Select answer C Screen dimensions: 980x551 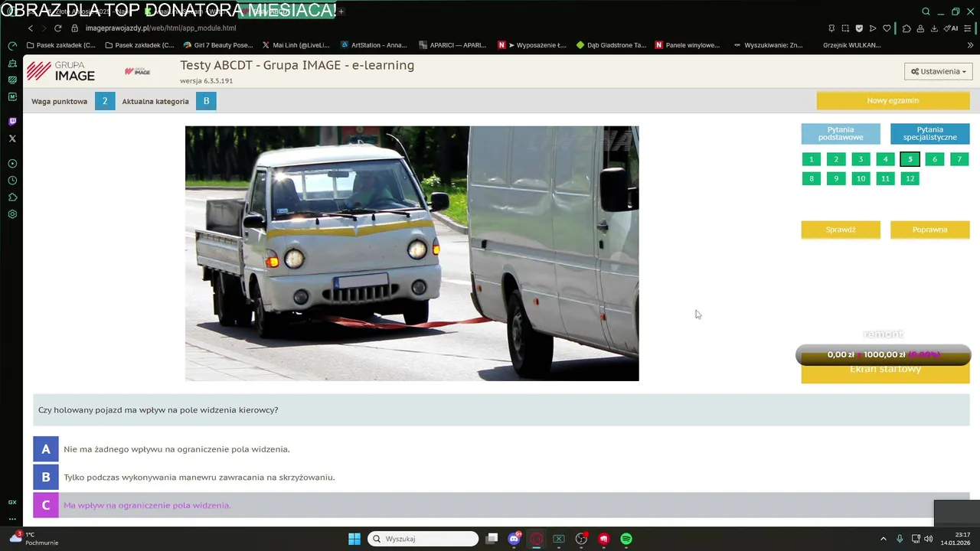[501, 505]
